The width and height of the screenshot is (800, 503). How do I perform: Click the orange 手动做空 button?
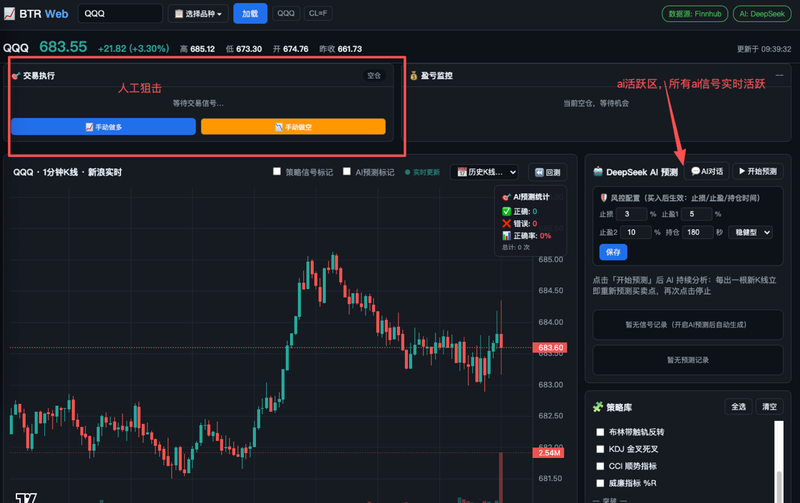(293, 127)
